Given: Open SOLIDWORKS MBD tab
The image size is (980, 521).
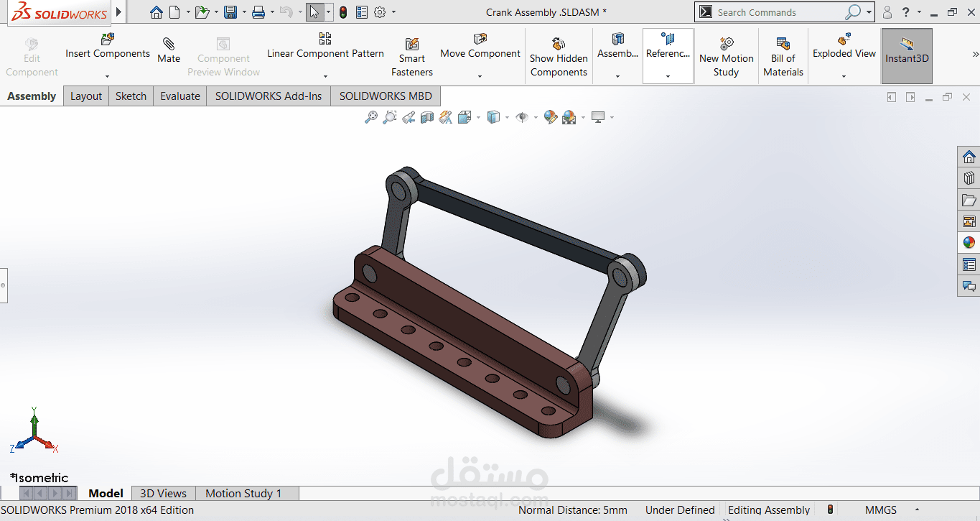Looking at the screenshot, I should (x=386, y=96).
